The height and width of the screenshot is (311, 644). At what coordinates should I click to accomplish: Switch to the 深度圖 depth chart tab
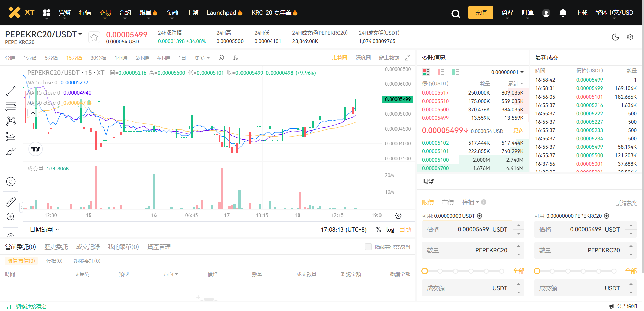click(x=363, y=58)
